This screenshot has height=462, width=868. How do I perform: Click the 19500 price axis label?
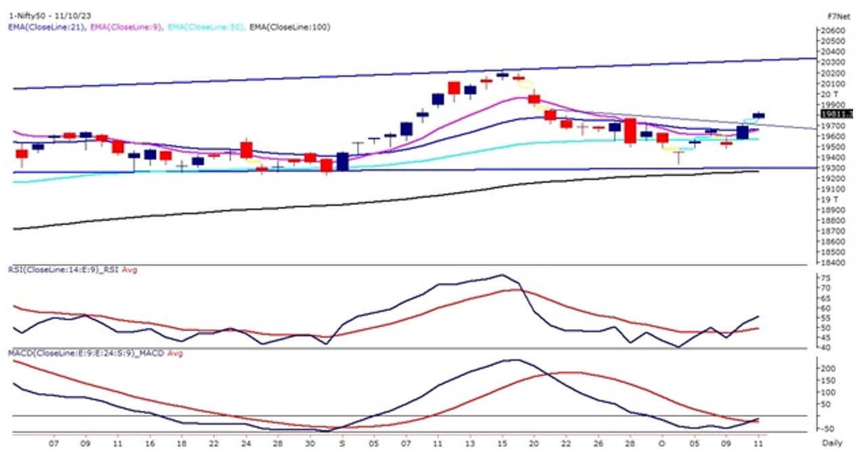tap(834, 147)
